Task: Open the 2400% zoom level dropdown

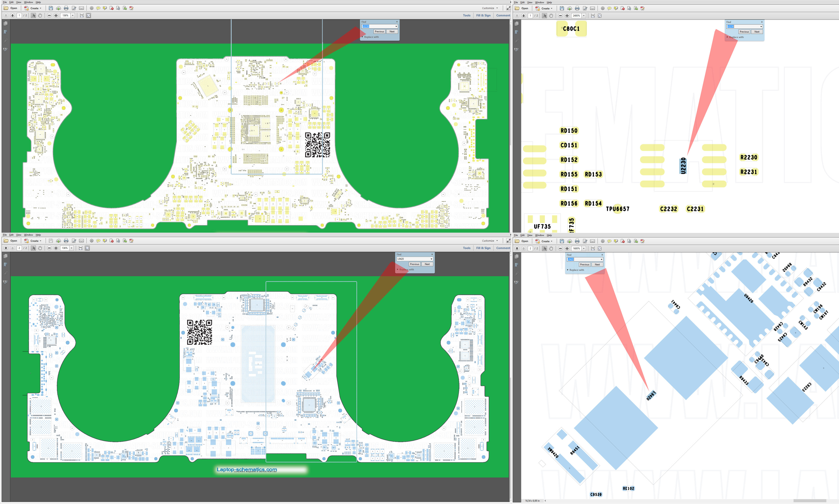Action: coord(584,16)
